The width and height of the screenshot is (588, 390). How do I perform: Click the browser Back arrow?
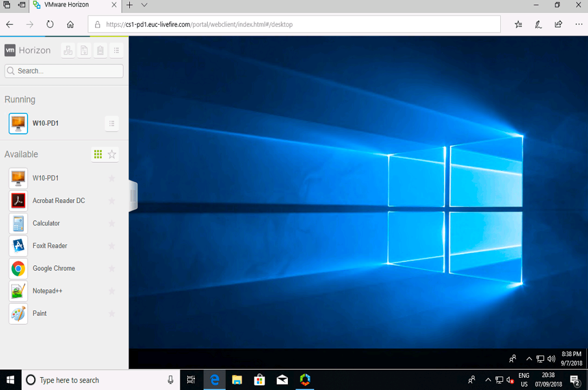(10, 25)
